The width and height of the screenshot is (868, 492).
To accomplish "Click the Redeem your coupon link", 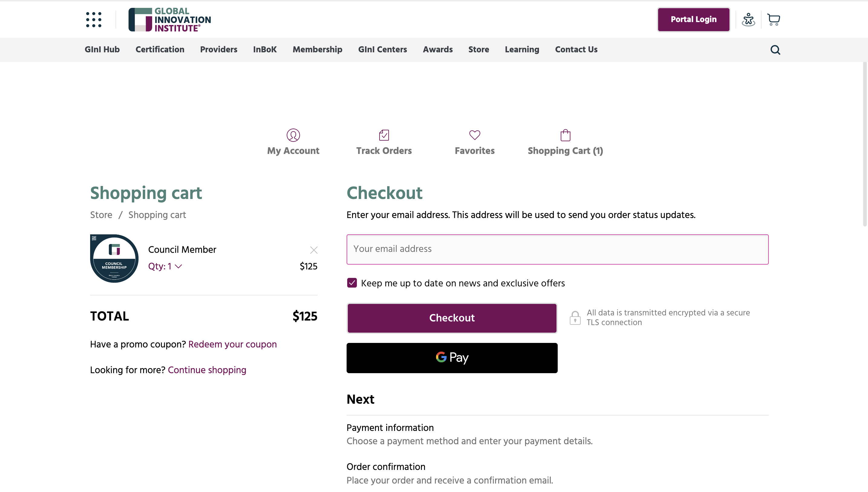I will point(232,344).
